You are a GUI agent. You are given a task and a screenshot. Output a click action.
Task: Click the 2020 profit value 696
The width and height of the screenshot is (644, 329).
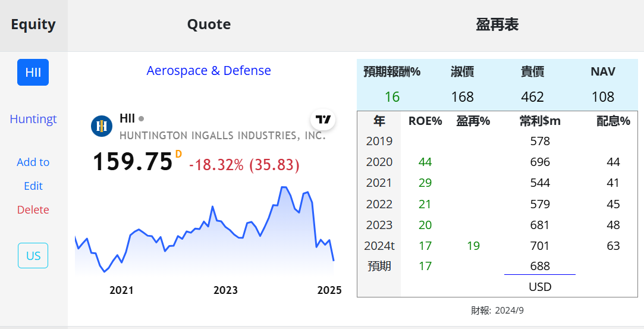[540, 162]
